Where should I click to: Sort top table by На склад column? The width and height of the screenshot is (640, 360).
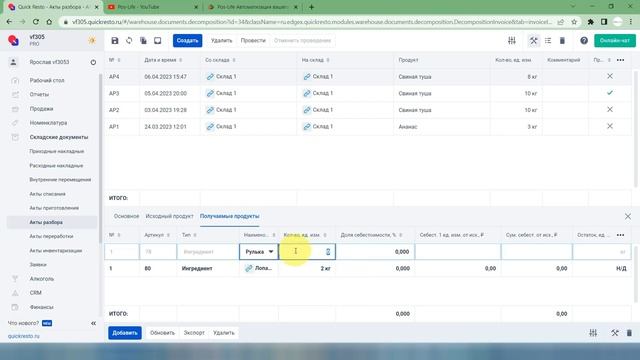(316, 60)
